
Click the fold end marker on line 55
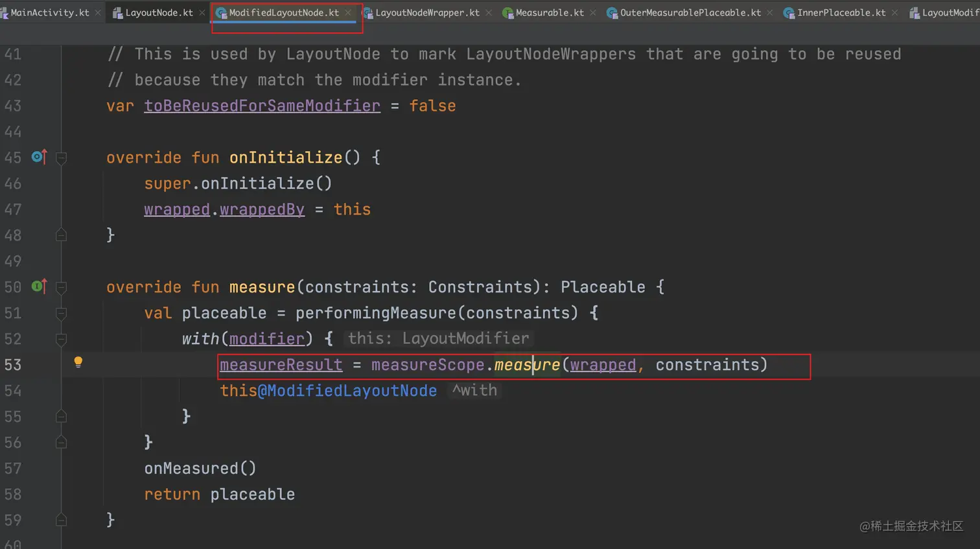click(61, 416)
